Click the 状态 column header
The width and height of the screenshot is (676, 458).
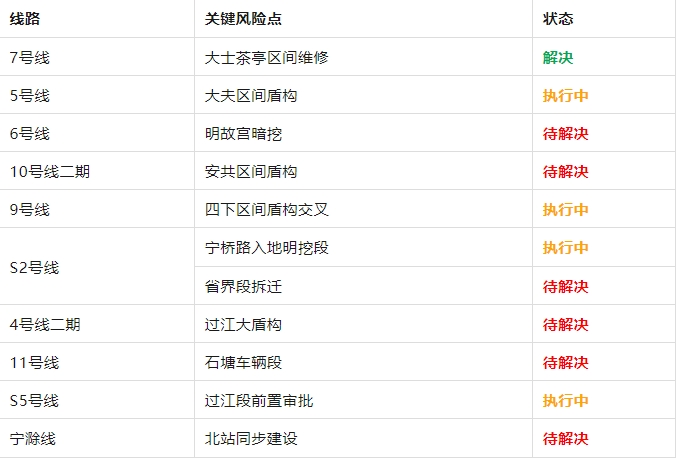point(558,19)
